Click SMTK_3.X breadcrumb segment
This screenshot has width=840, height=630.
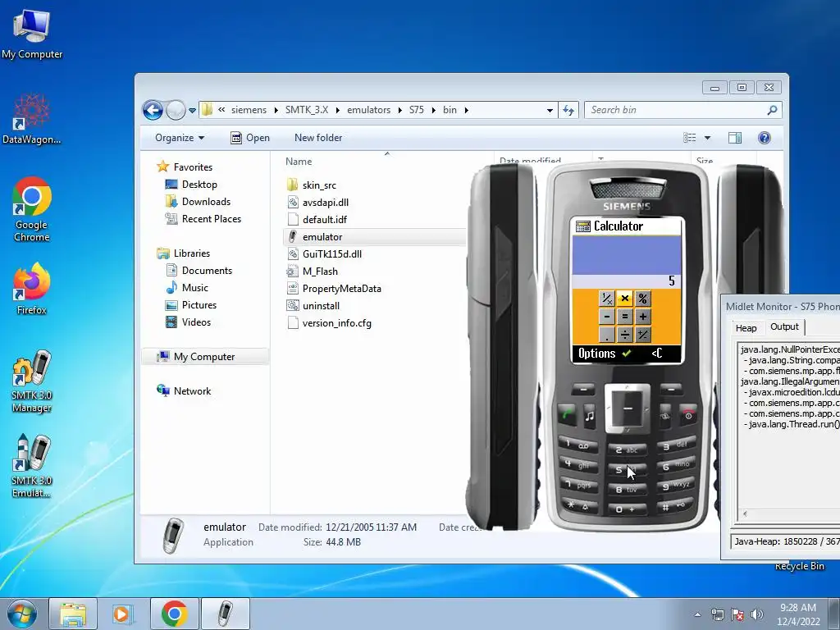point(307,110)
